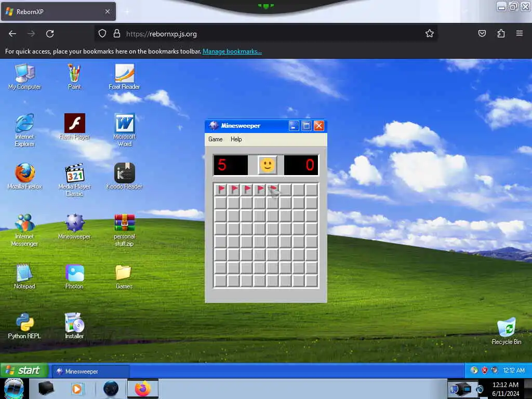The width and height of the screenshot is (532, 399).
Task: Click the Minesweeper mine counter display
Action: coord(231,165)
